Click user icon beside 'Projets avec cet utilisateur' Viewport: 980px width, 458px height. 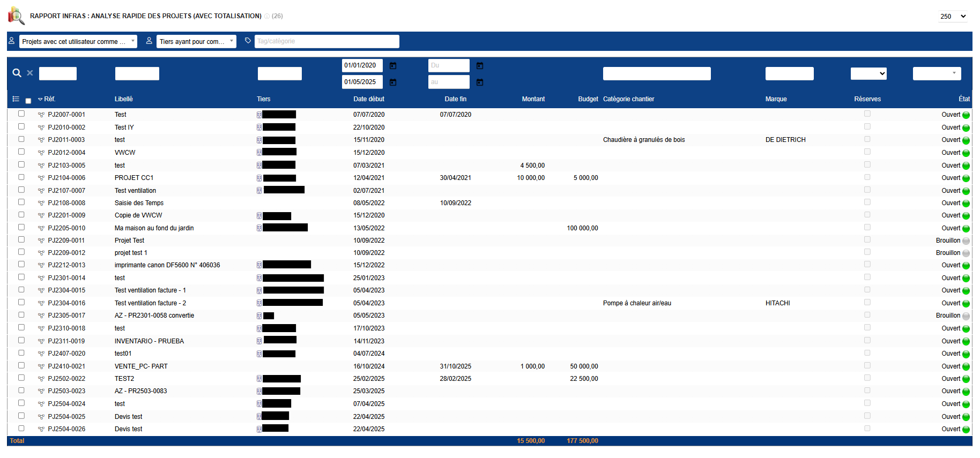(11, 41)
